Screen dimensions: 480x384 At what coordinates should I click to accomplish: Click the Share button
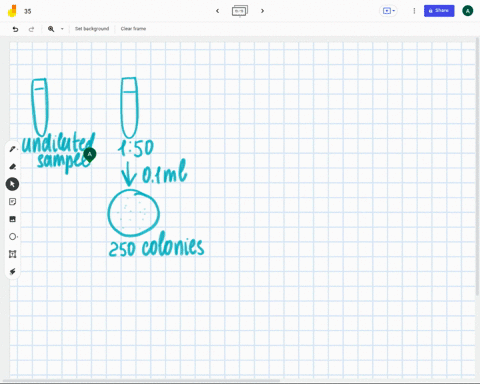(x=439, y=11)
